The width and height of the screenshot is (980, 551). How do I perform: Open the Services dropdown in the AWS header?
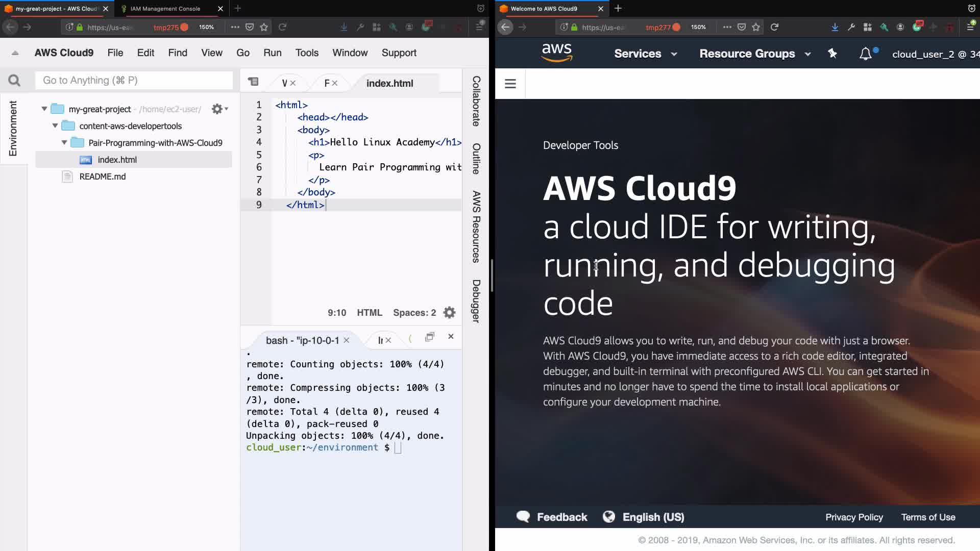coord(645,54)
